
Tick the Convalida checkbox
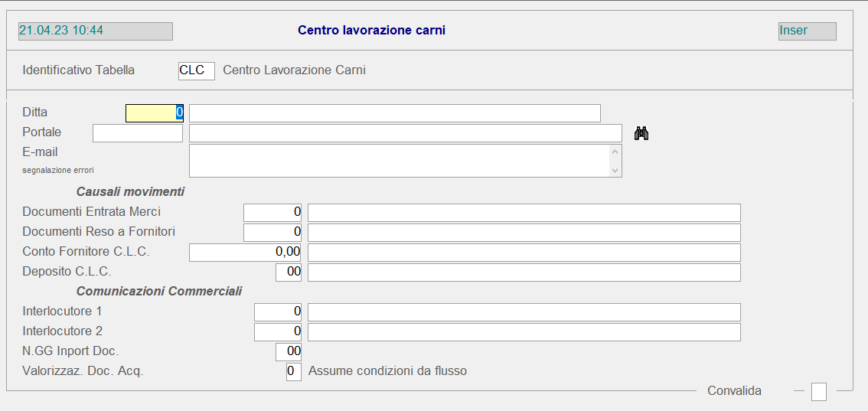(x=818, y=392)
